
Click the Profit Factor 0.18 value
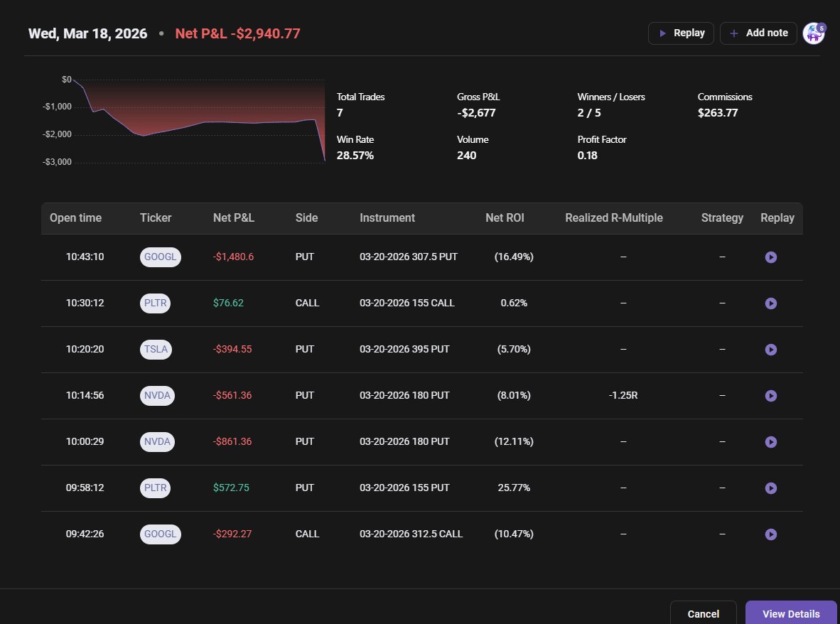[587, 156]
